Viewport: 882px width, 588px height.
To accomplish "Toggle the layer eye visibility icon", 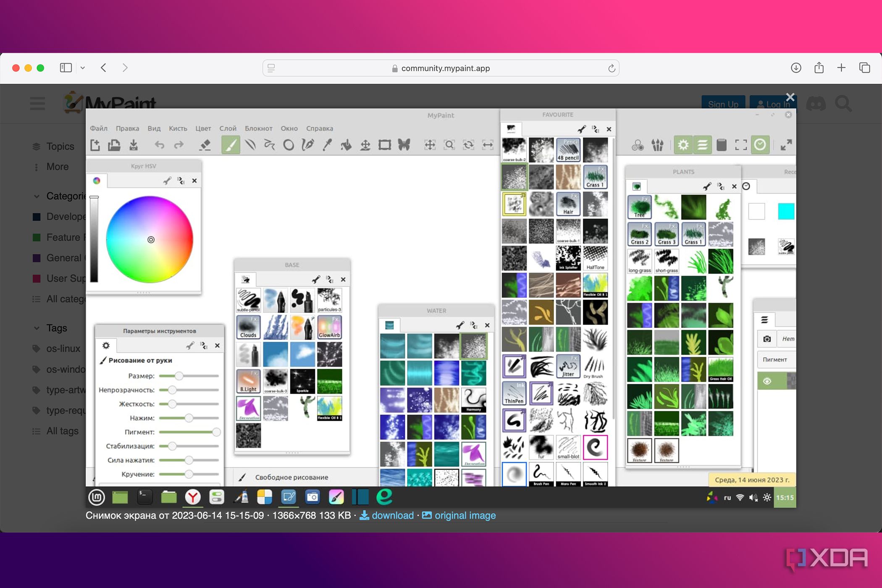I will 767,381.
